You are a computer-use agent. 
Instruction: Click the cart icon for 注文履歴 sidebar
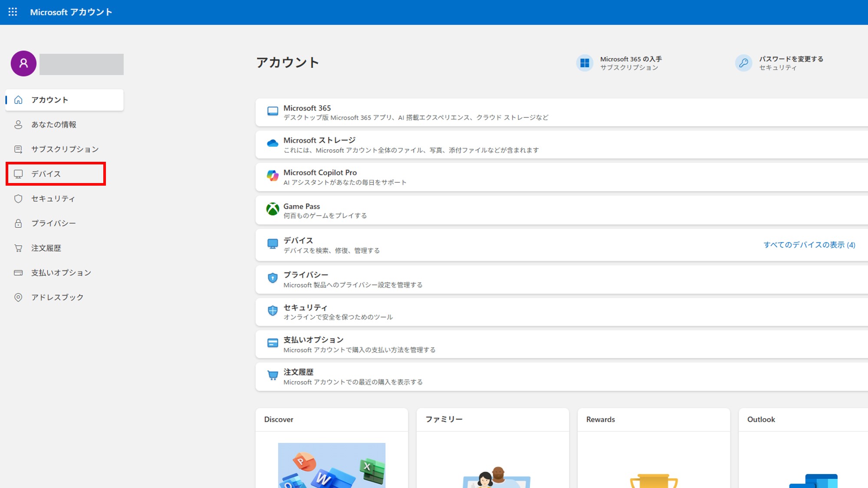click(x=18, y=248)
